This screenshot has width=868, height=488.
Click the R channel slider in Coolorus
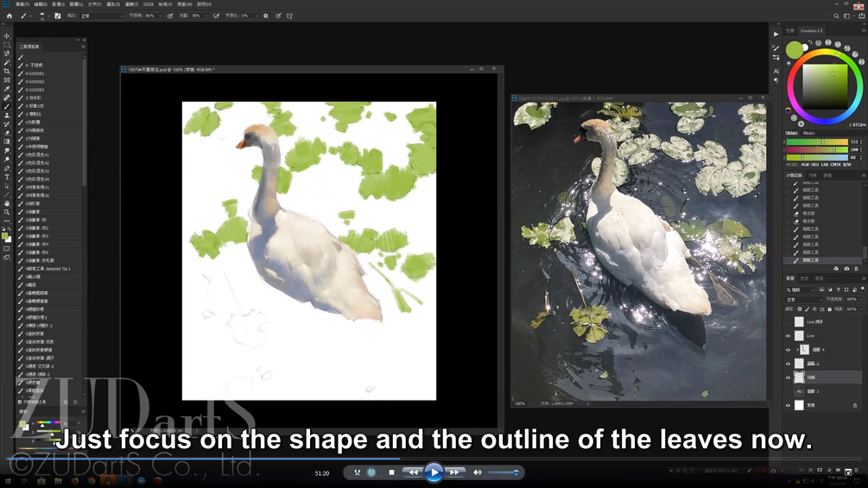[x=817, y=142]
